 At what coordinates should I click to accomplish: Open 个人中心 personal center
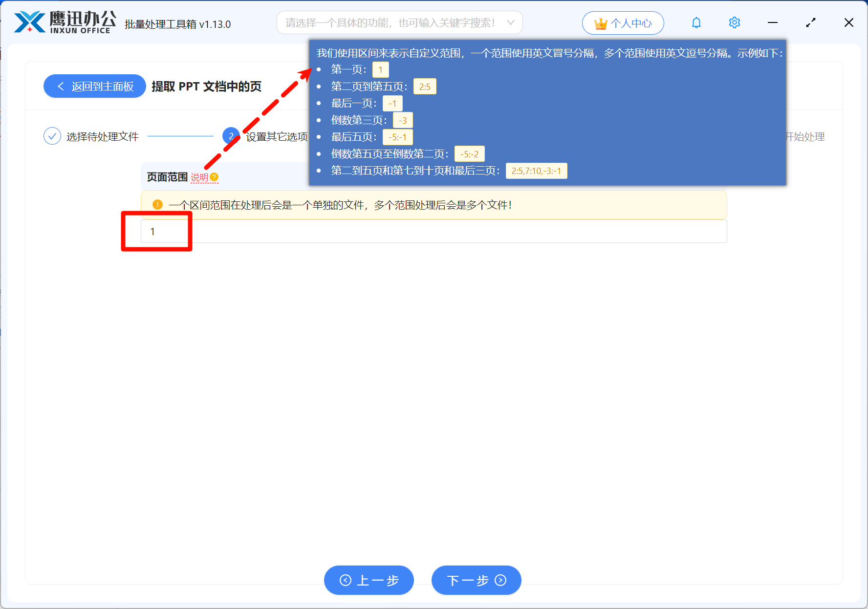(x=623, y=22)
